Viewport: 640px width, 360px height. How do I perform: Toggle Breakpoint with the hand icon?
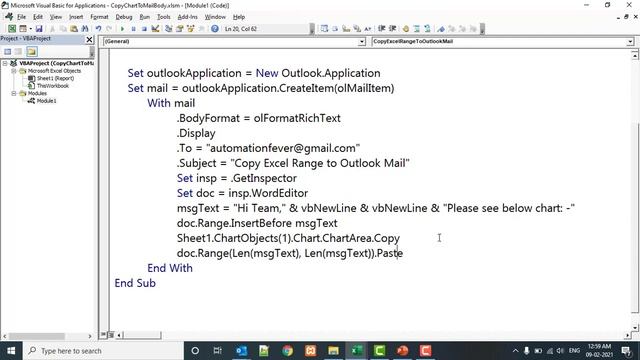coord(406,29)
